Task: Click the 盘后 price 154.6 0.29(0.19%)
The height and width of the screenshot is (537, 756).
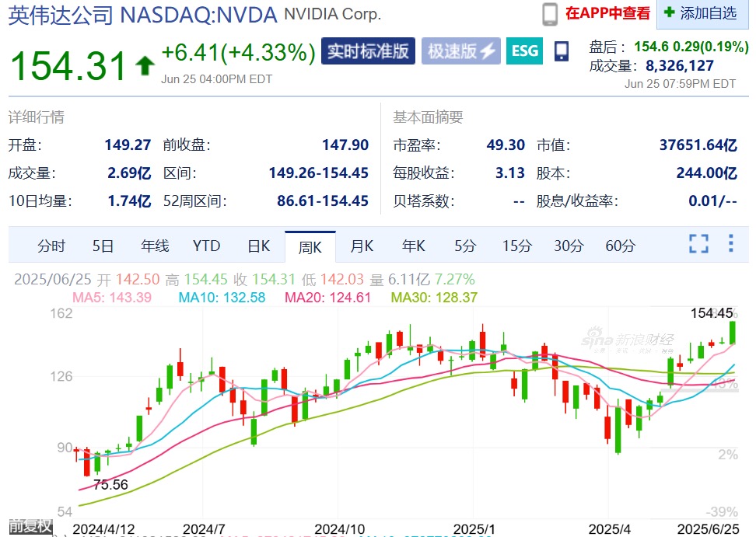Action: click(691, 47)
